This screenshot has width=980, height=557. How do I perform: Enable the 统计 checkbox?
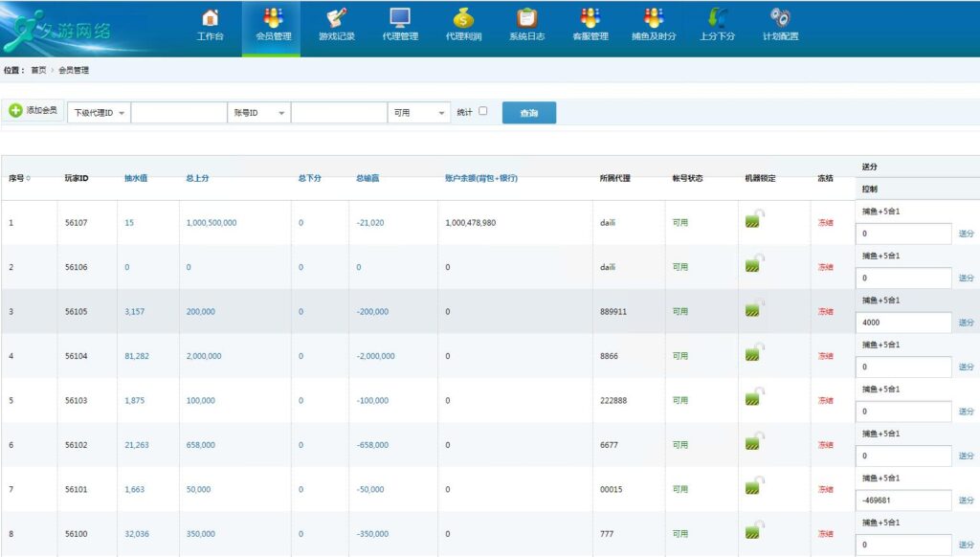click(482, 111)
